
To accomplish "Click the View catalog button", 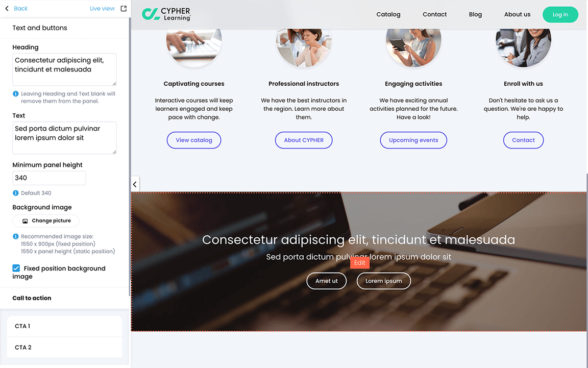I will point(194,140).
